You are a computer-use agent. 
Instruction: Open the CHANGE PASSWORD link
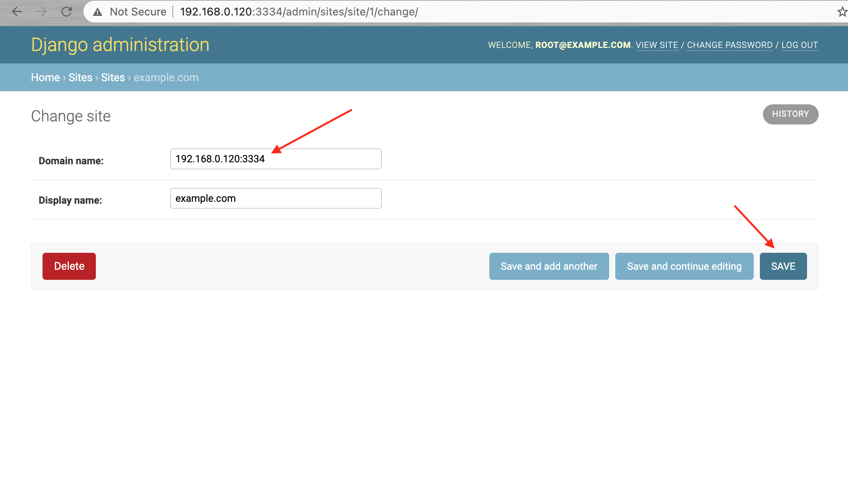pos(729,45)
